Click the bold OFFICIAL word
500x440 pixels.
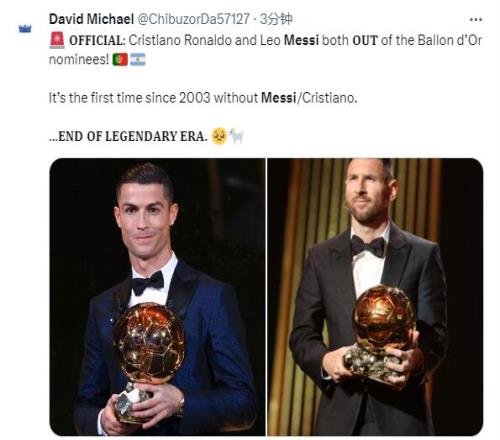click(96, 41)
